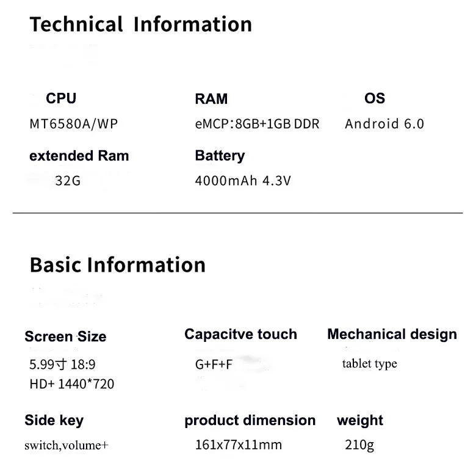Click the 32G storage value
The width and height of the screenshot is (476, 472).
point(68,181)
